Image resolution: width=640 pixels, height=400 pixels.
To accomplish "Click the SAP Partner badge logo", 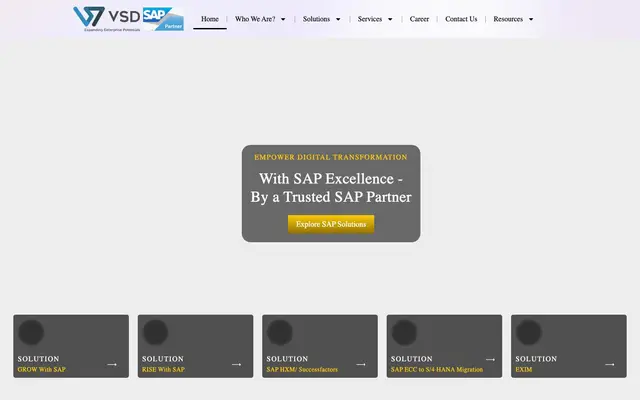I will 163,19.
